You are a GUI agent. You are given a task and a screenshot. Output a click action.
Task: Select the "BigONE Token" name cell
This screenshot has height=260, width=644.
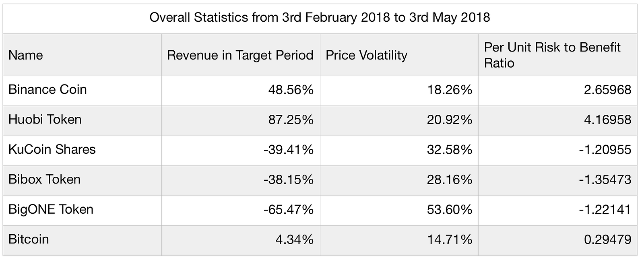point(51,209)
